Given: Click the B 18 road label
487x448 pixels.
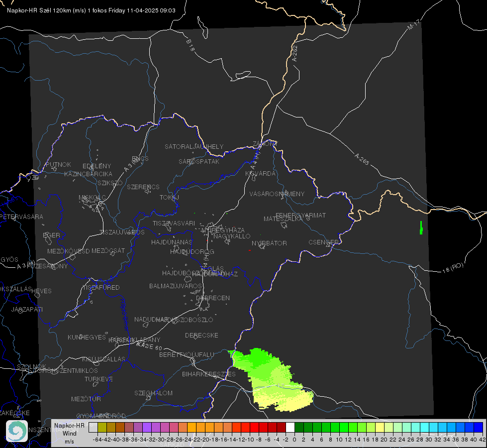Looking at the screenshot, I should point(190,45).
